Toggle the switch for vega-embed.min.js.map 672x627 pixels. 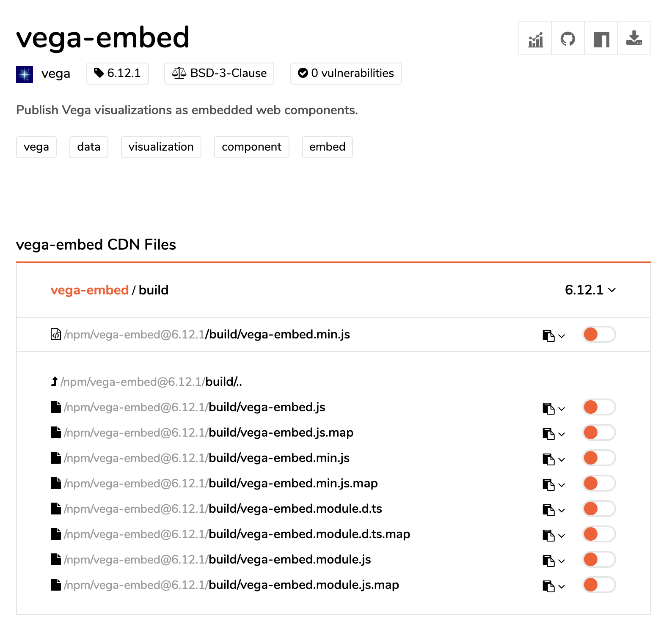pyautogui.click(x=598, y=483)
